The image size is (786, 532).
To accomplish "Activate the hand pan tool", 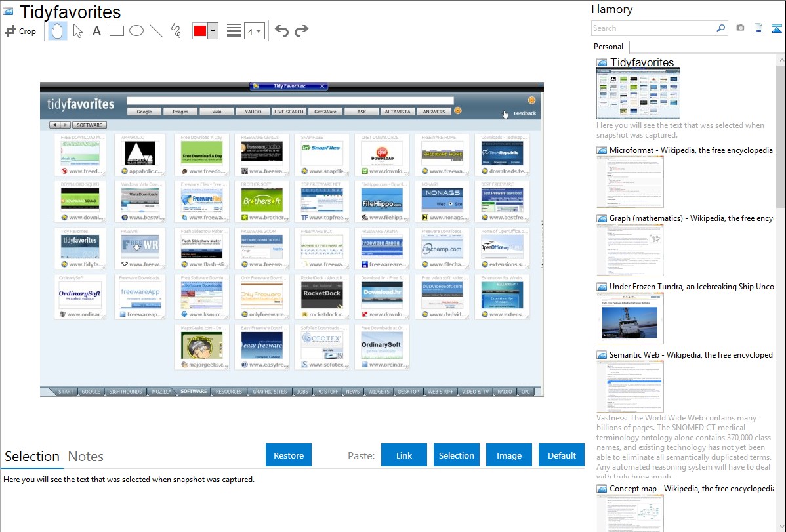I will pos(57,31).
